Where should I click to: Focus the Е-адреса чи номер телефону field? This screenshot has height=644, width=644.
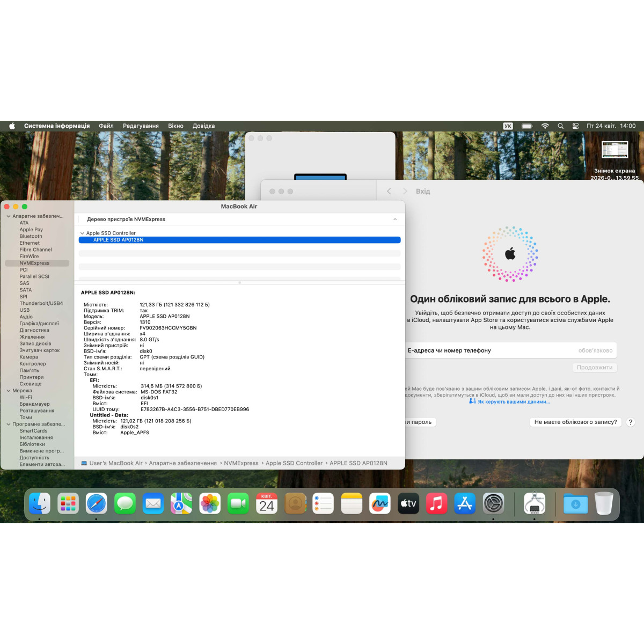[x=510, y=350]
